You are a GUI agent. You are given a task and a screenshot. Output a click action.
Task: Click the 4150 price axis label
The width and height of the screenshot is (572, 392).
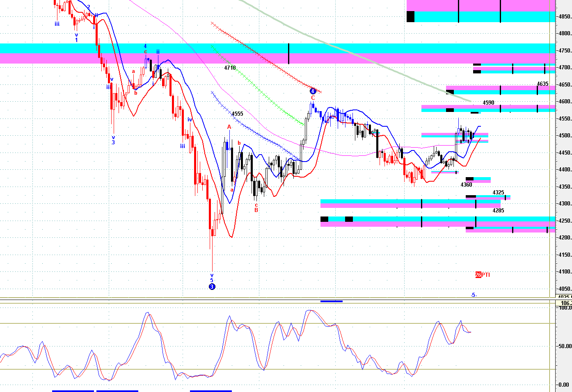pos(565,255)
